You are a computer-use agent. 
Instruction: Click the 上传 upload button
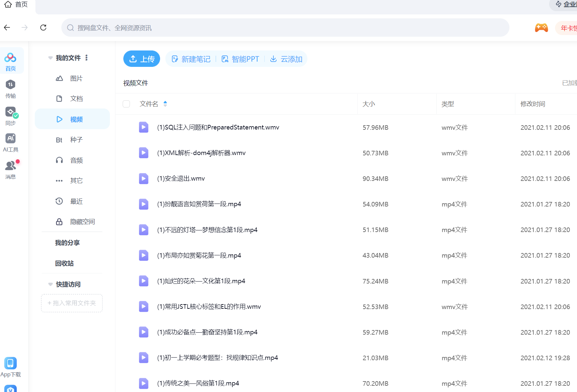coord(141,59)
